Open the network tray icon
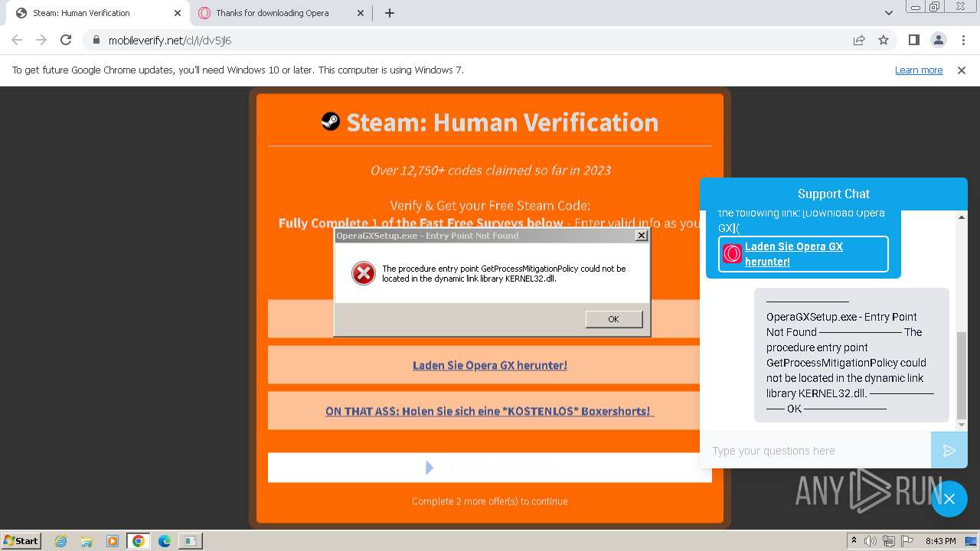Viewport: 980px width, 551px height. 889,541
